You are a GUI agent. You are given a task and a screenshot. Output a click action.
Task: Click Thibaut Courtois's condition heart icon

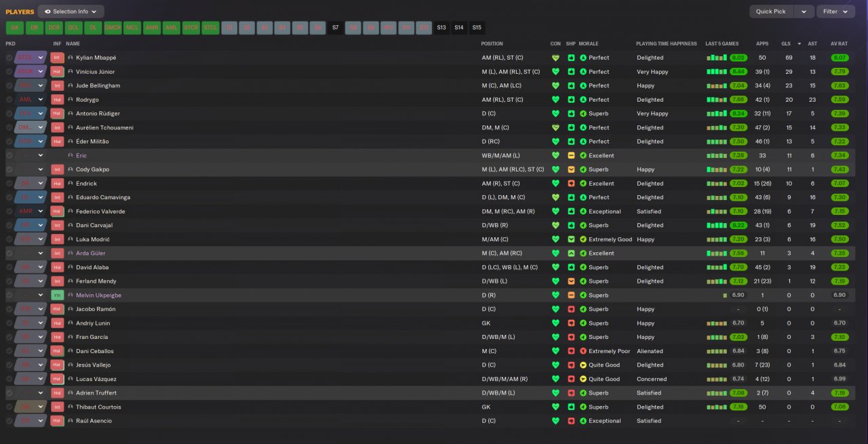(x=555, y=407)
